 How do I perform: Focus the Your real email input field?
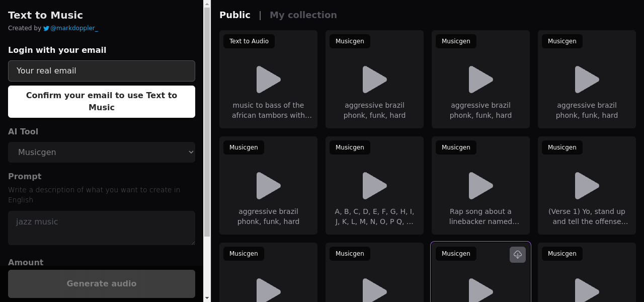pos(102,71)
